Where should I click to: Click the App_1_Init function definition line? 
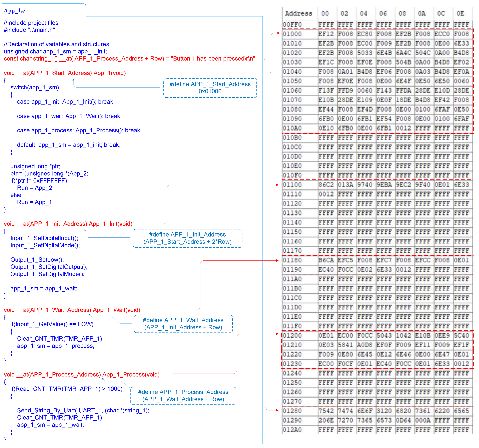coord(68,224)
